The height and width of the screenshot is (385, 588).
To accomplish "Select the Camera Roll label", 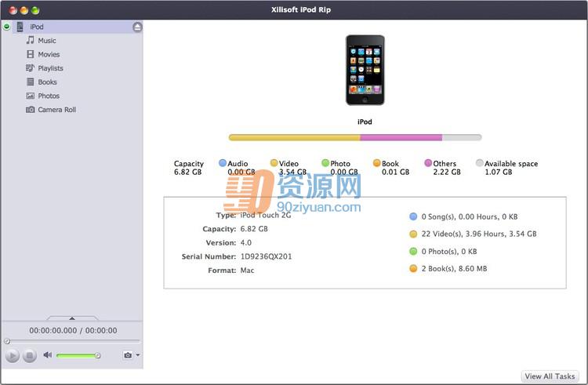I will tap(57, 110).
